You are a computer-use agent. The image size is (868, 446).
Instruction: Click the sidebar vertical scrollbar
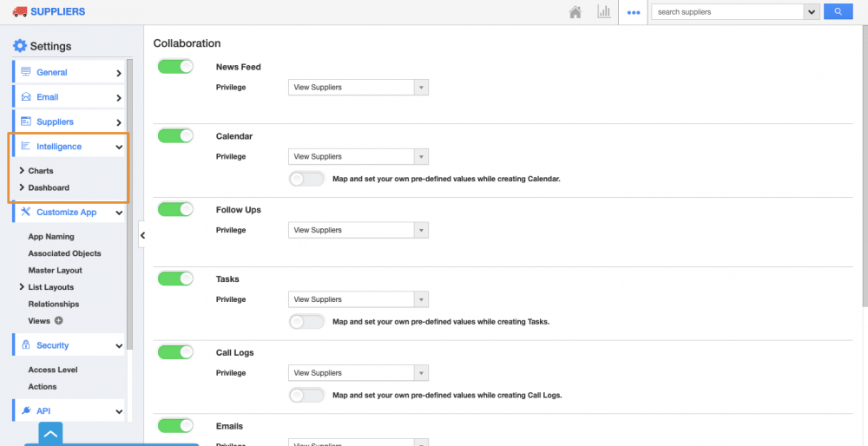pyautogui.click(x=130, y=200)
